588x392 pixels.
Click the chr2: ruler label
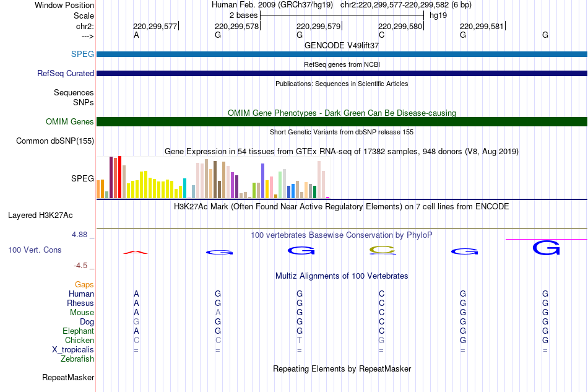point(85,26)
